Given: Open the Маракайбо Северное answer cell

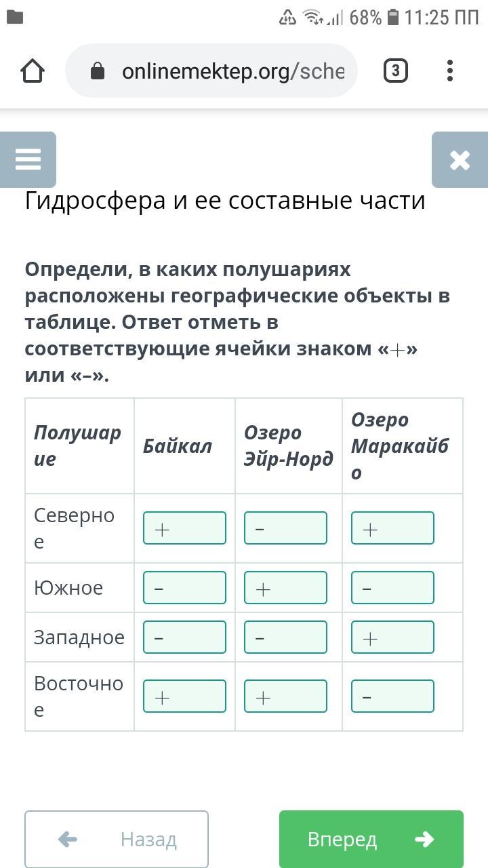Looking at the screenshot, I should point(392,528).
